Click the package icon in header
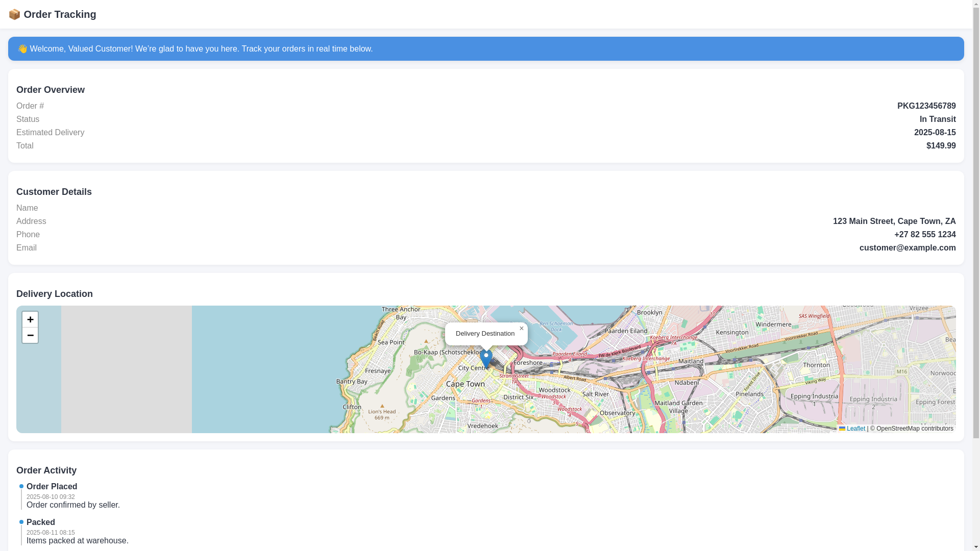The width and height of the screenshot is (980, 551). [x=14, y=14]
